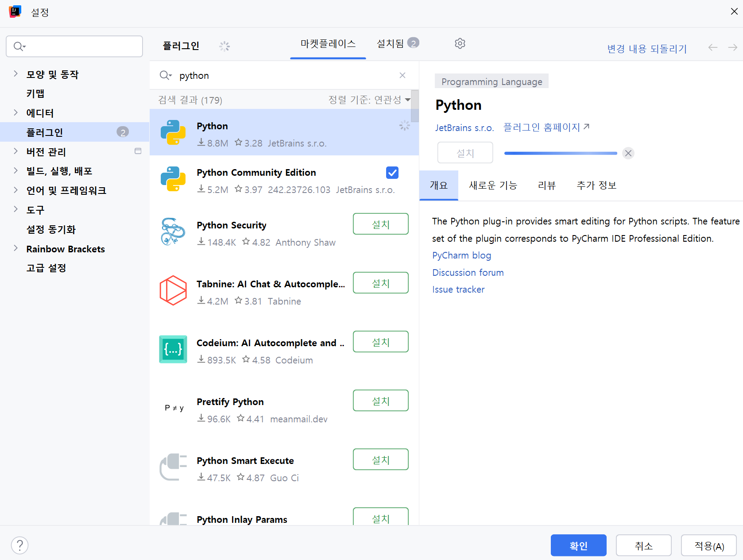The image size is (743, 560).
Task: Click 변경 내용 되돌리기 link
Action: click(647, 48)
